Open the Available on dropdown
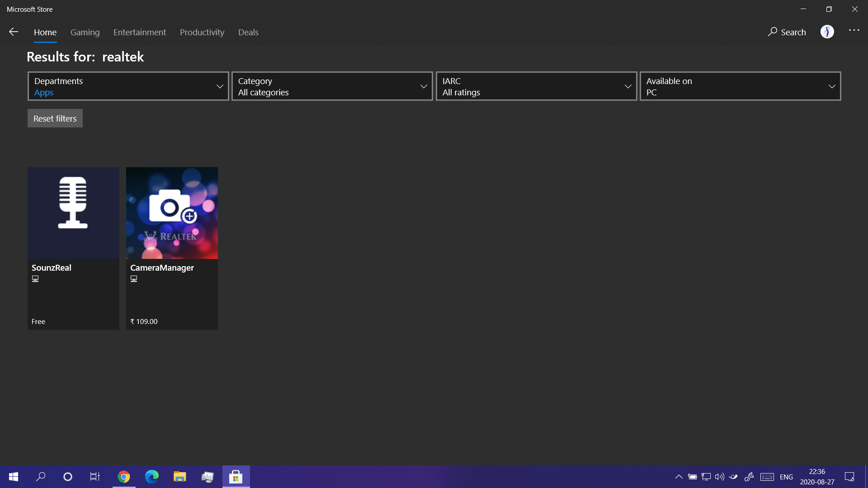 pyautogui.click(x=740, y=86)
